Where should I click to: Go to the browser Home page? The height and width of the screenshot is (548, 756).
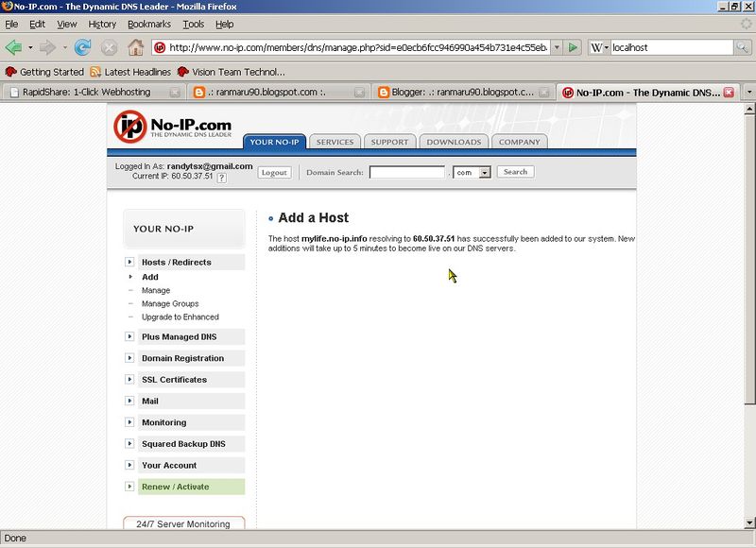(135, 47)
